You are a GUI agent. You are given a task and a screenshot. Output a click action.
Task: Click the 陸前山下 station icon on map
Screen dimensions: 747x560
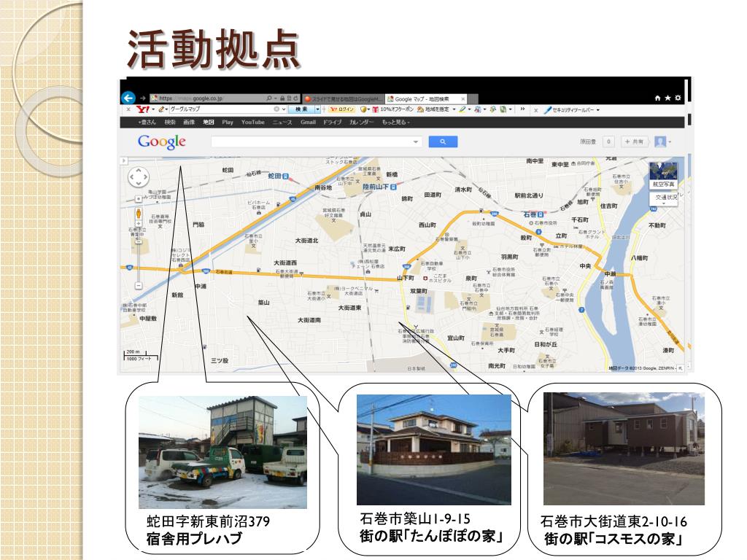pos(393,187)
